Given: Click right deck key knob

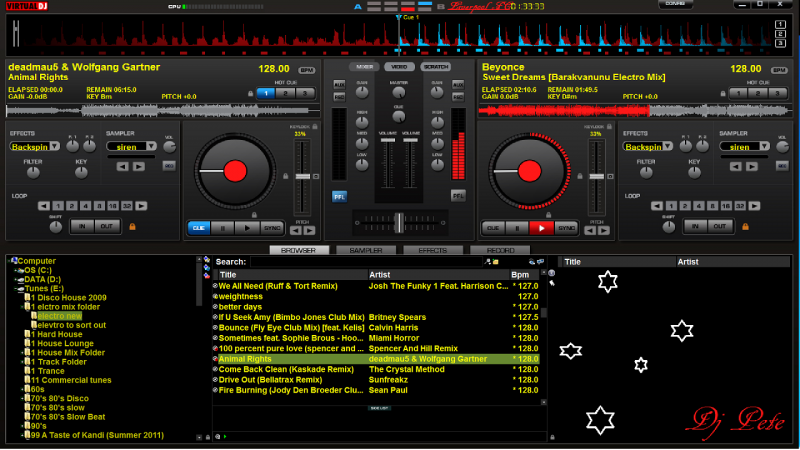Looking at the screenshot, I should [x=694, y=172].
